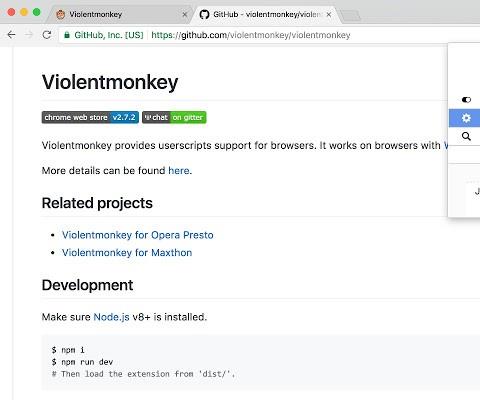Reload the page with the refresh icon
Image resolution: width=480 pixels, height=400 pixels.
click(x=47, y=35)
